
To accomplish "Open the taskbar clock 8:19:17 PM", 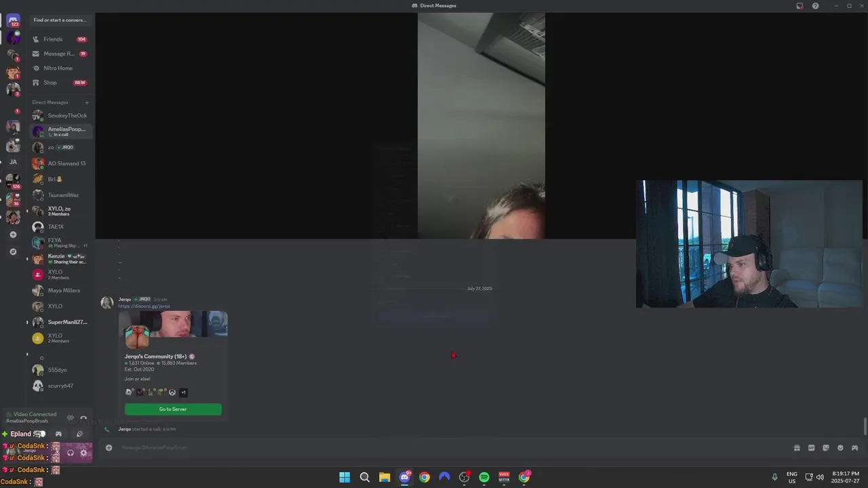I will [845, 477].
